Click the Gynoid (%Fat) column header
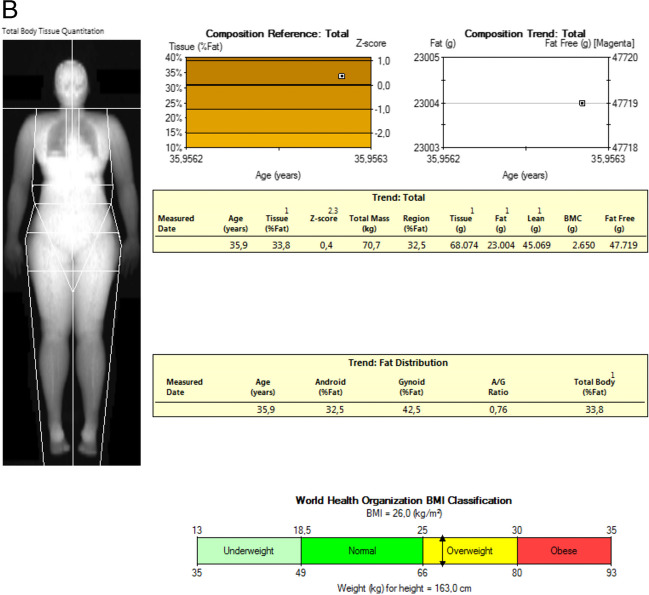Screen dimensions: 649x595 411,387
